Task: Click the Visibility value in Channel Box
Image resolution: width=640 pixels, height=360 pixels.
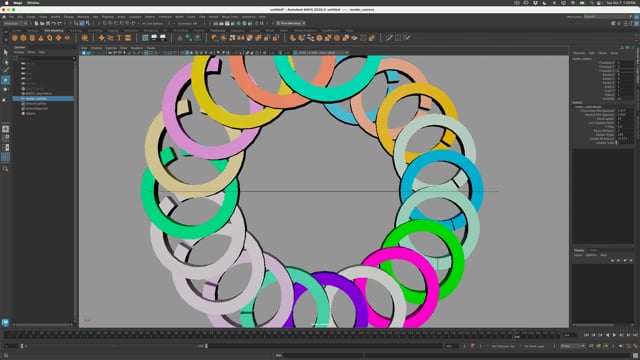Action: point(625,98)
